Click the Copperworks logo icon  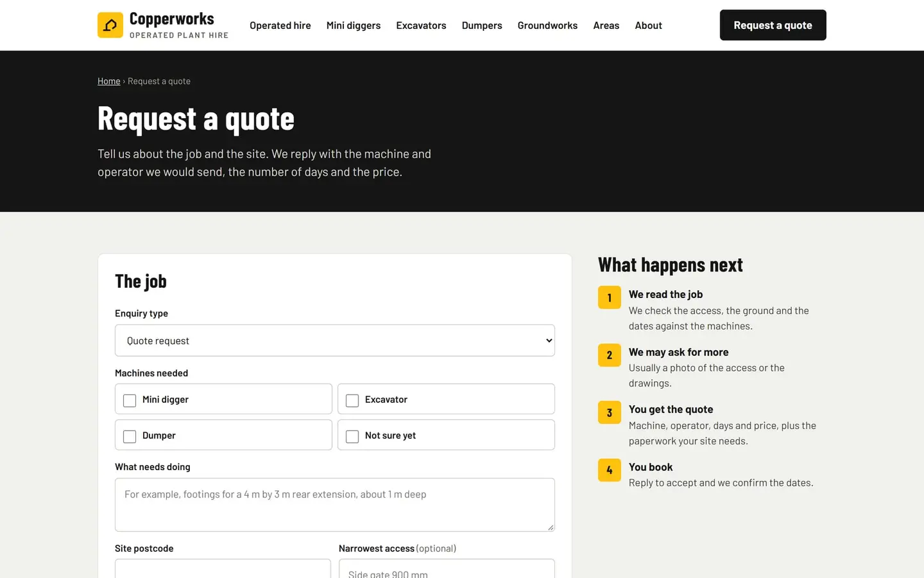coord(110,25)
